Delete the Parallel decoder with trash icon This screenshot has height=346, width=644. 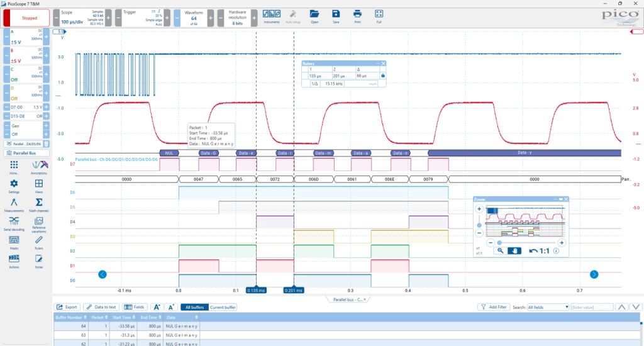47,144
